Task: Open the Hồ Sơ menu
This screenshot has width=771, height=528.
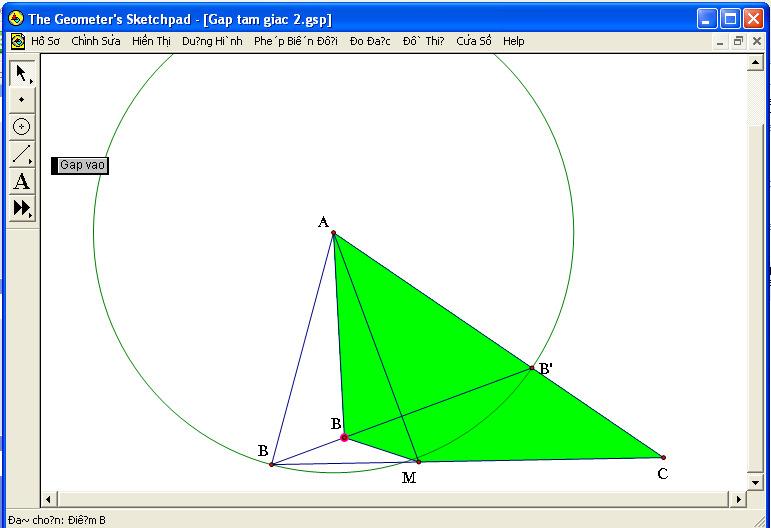Action: (x=45, y=41)
